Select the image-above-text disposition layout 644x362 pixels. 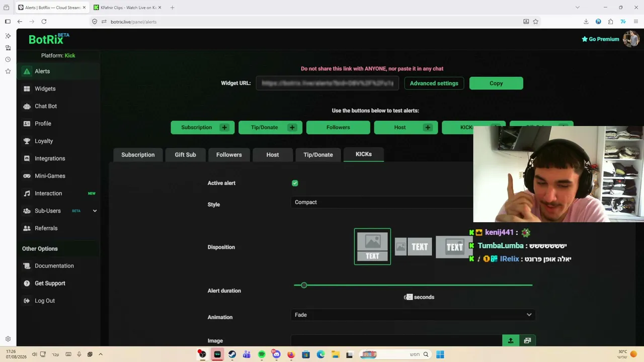(372, 246)
